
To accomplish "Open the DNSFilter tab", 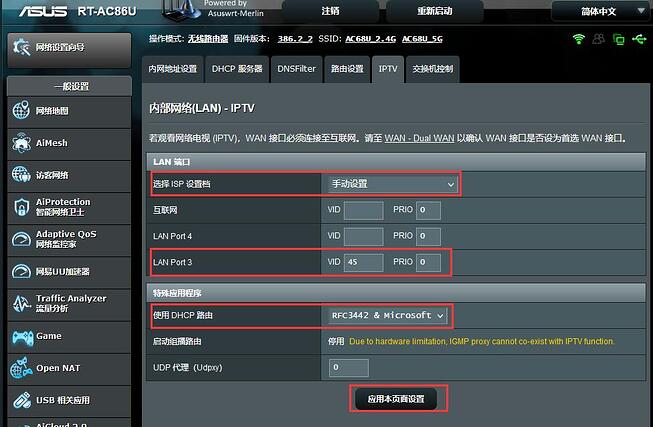I will pyautogui.click(x=296, y=69).
